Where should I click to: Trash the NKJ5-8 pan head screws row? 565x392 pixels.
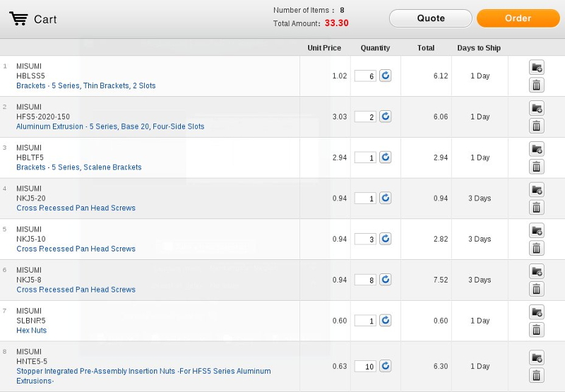536,289
